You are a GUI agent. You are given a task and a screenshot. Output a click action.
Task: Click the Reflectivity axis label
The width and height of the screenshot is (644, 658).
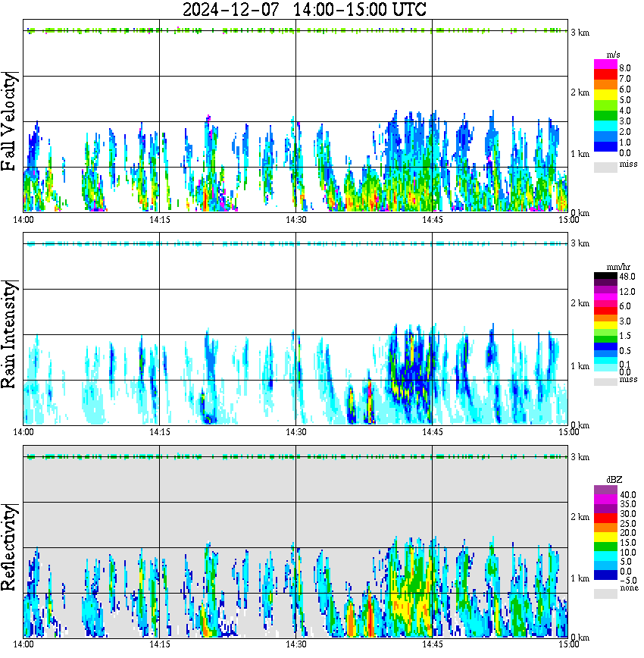point(9,547)
